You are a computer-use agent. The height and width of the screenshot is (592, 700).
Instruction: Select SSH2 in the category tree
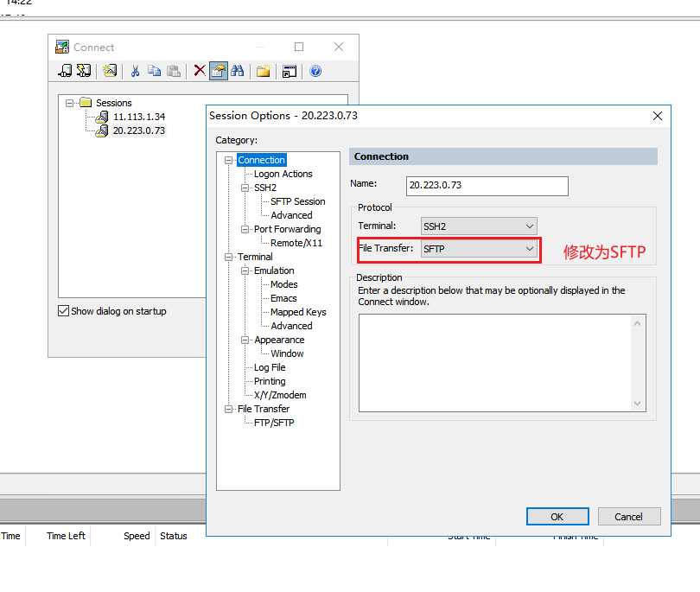pos(265,188)
